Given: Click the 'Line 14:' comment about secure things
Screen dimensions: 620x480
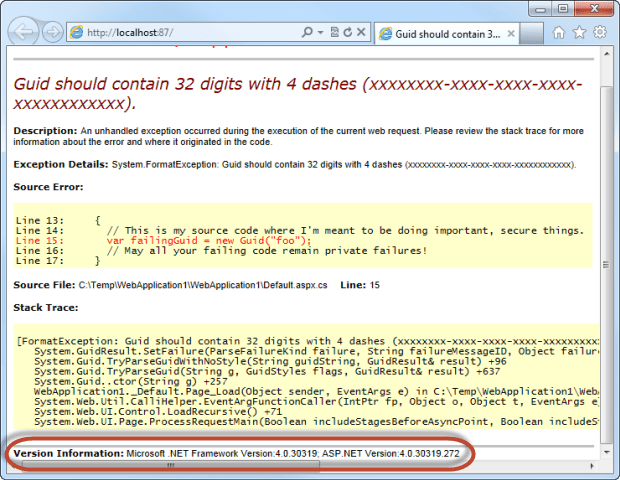Looking at the screenshot, I should pyautogui.click(x=300, y=231).
